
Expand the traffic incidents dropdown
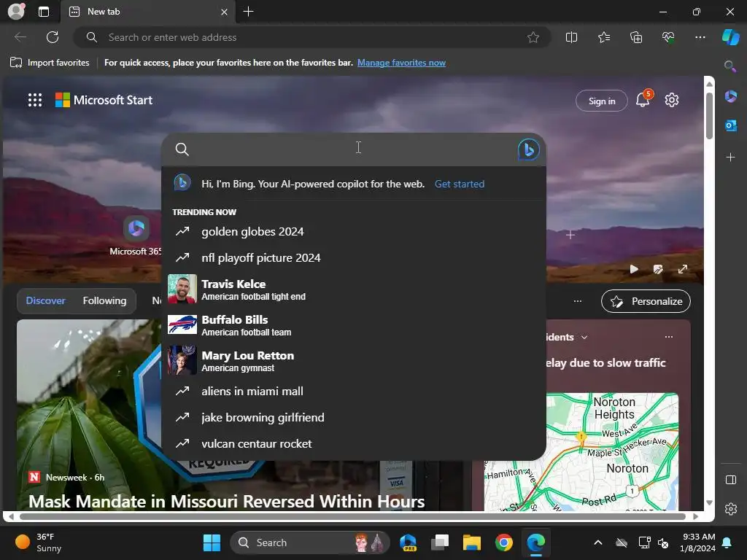[584, 337]
